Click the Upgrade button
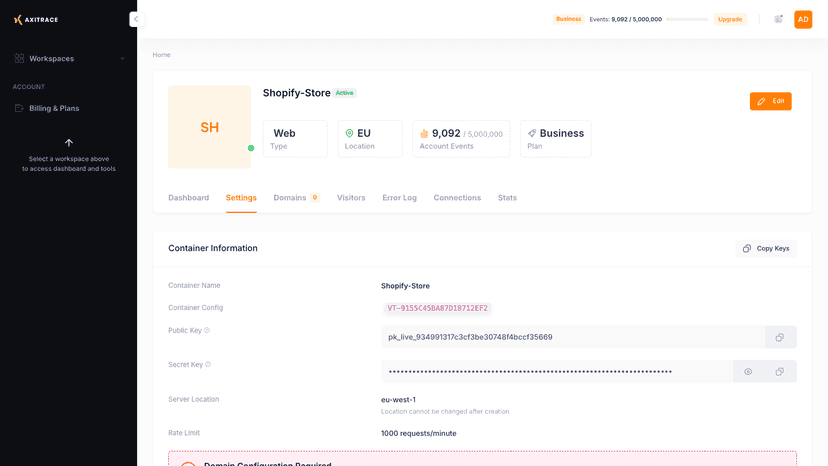 coord(730,20)
